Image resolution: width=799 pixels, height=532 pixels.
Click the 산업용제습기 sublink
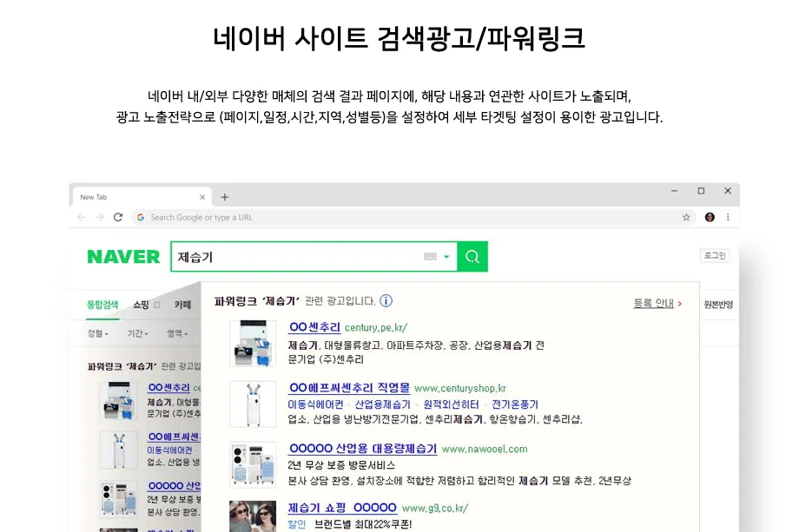[x=383, y=404]
